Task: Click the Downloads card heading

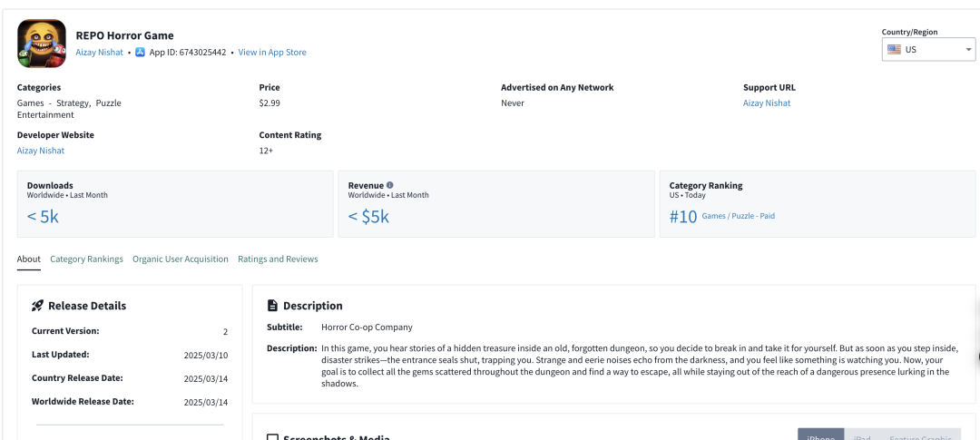Action: click(x=50, y=186)
